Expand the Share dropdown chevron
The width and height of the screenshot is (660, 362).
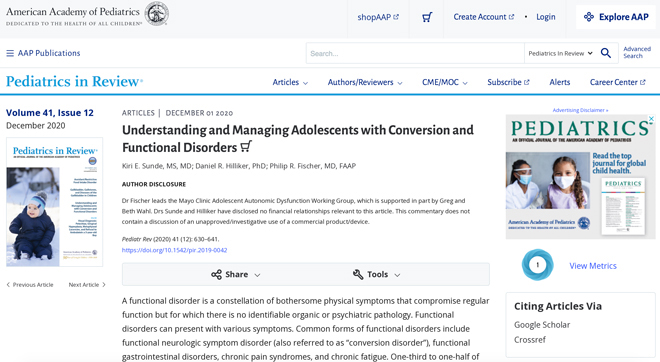257,275
